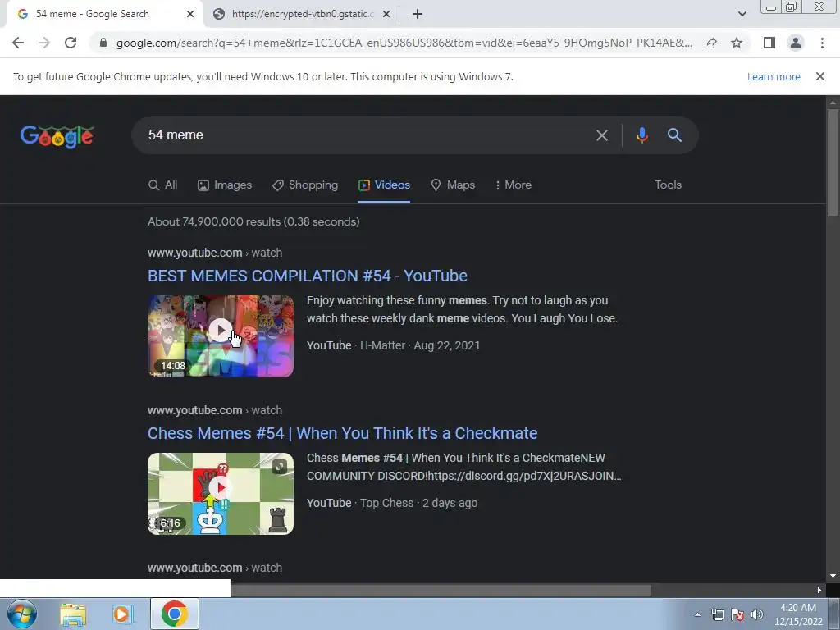Open the volume speaker icon
The height and width of the screenshot is (630, 840).
pyautogui.click(x=757, y=614)
